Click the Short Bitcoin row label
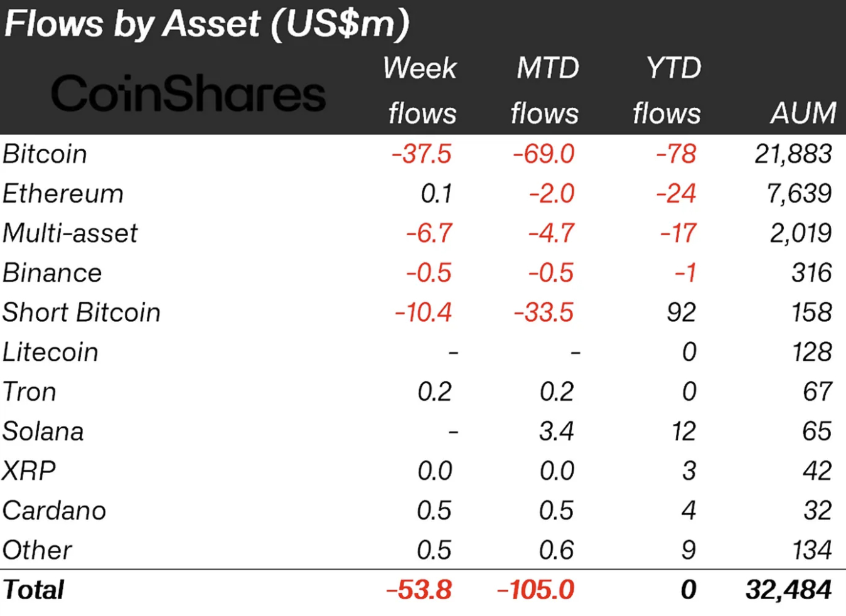Screen dimensions: 846x616 click(x=82, y=312)
